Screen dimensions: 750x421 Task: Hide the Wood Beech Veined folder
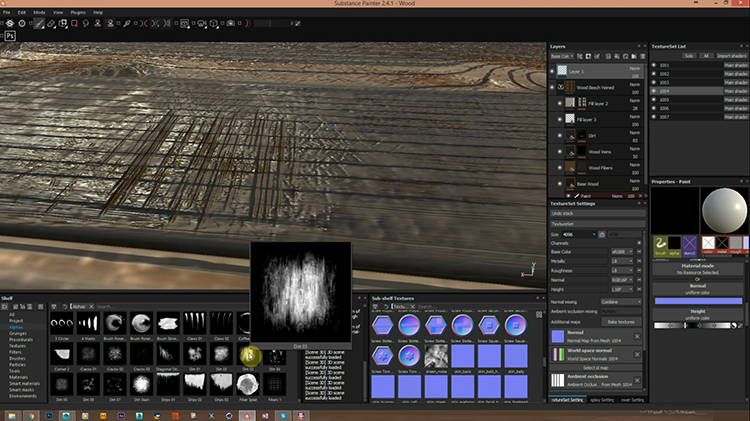coord(551,88)
